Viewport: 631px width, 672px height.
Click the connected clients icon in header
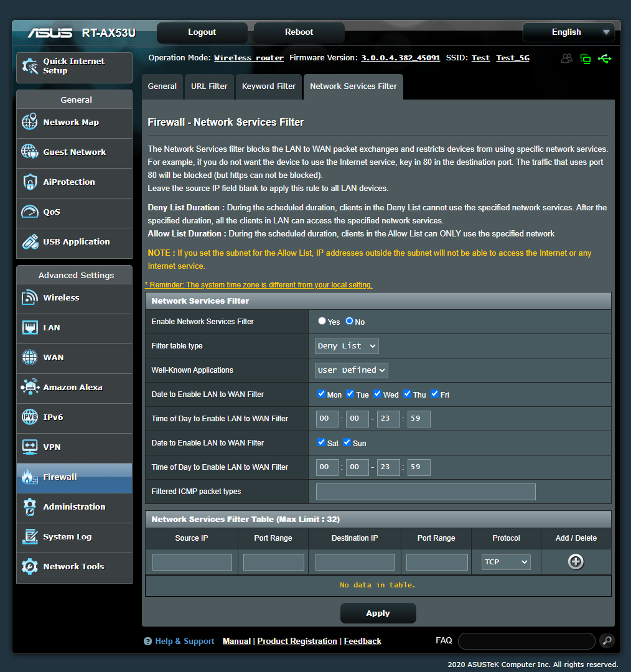[566, 58]
